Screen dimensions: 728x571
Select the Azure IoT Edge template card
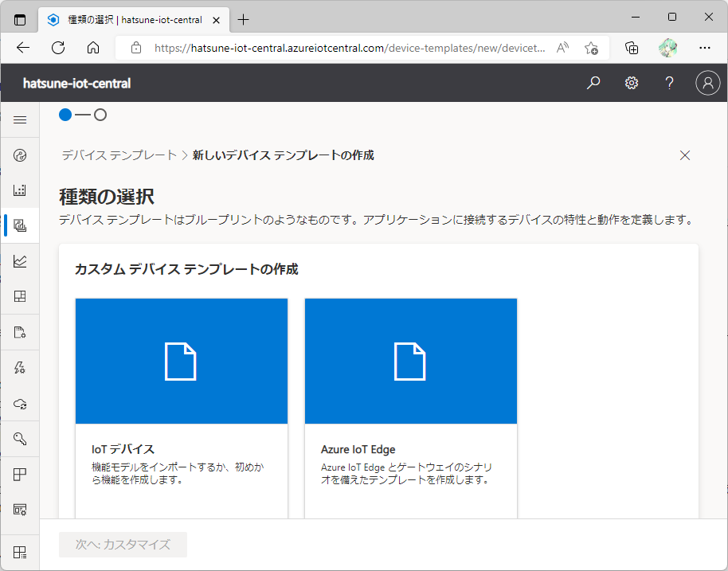tap(411, 409)
